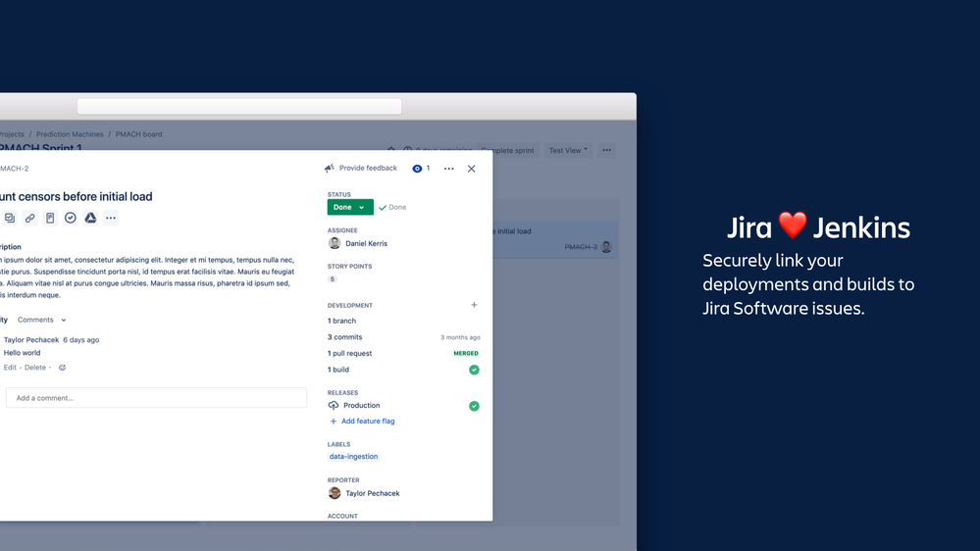The height and width of the screenshot is (551, 980).
Task: Click the 3 months ago timestamp
Action: [x=460, y=337]
